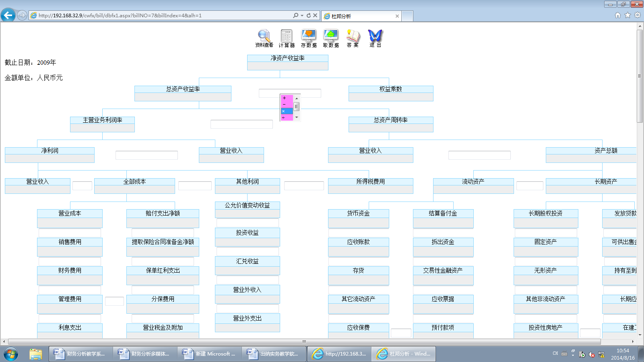Viewport: 644px width, 362px height.
Task: Select the + operator in the list
Action: click(x=287, y=98)
